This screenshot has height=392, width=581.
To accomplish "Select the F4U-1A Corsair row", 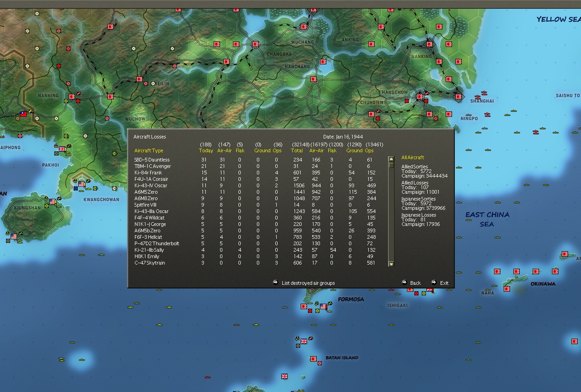I will pyautogui.click(x=256, y=179).
